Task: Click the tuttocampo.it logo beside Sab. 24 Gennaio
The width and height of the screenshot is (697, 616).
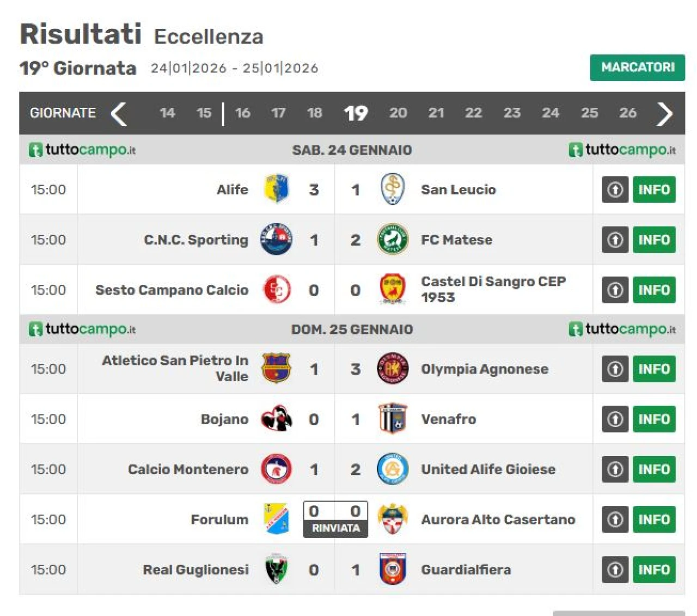Action: 82,150
